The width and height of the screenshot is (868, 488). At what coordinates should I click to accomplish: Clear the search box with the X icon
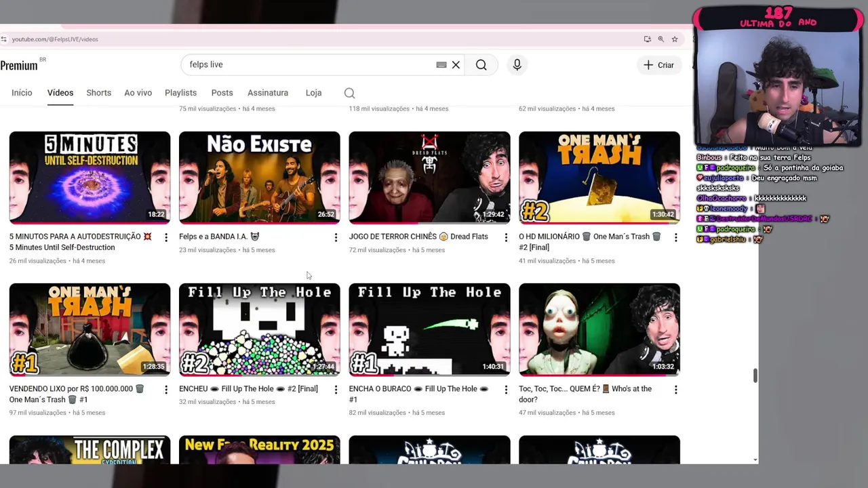pyautogui.click(x=456, y=65)
